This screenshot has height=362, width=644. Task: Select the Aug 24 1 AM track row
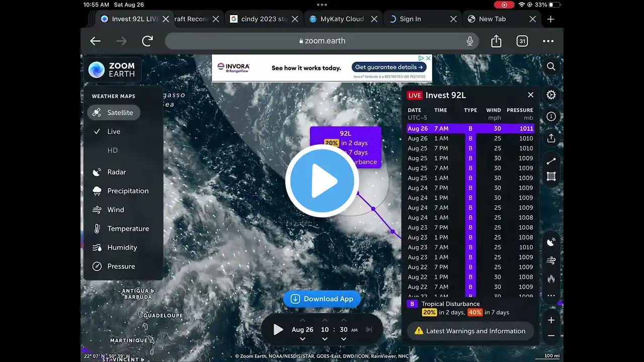coord(470,218)
